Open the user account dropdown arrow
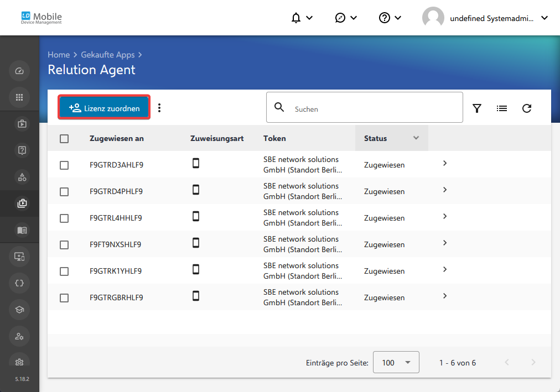This screenshot has width=560, height=392. 545,18
